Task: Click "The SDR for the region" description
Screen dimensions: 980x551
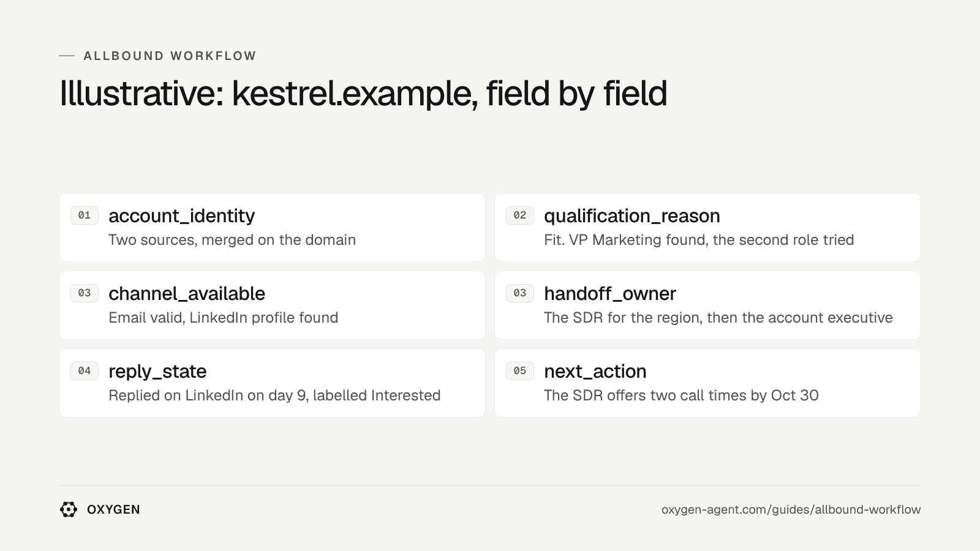Action: point(718,318)
